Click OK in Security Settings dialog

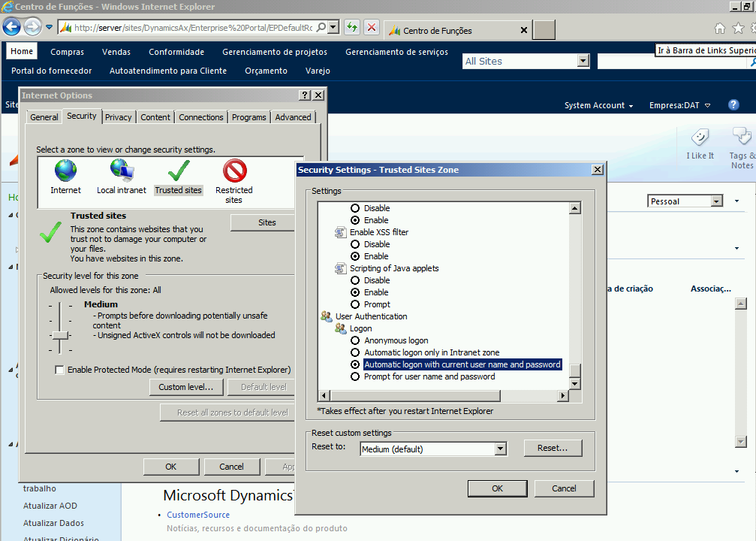pos(497,488)
